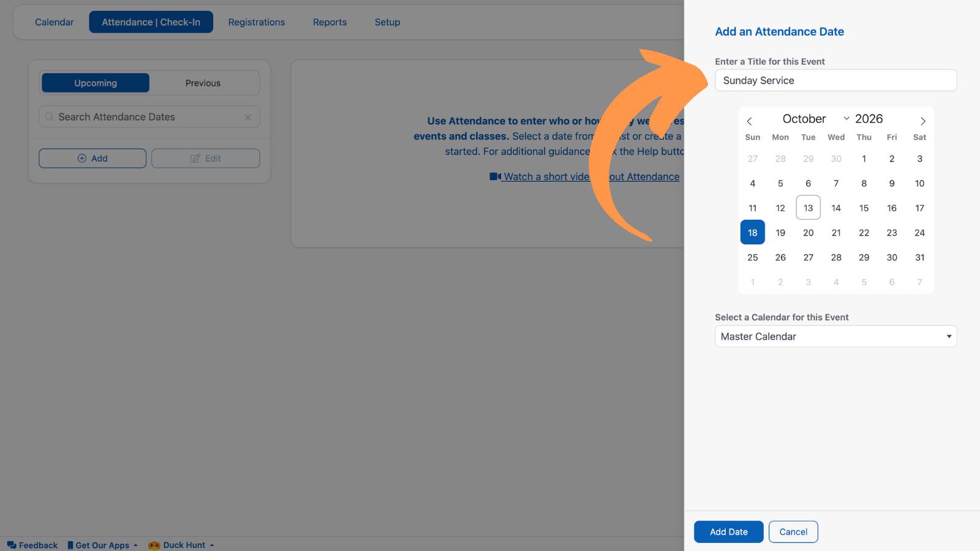Viewport: 980px width, 551px height.
Task: Click the Edit button
Action: click(205, 159)
